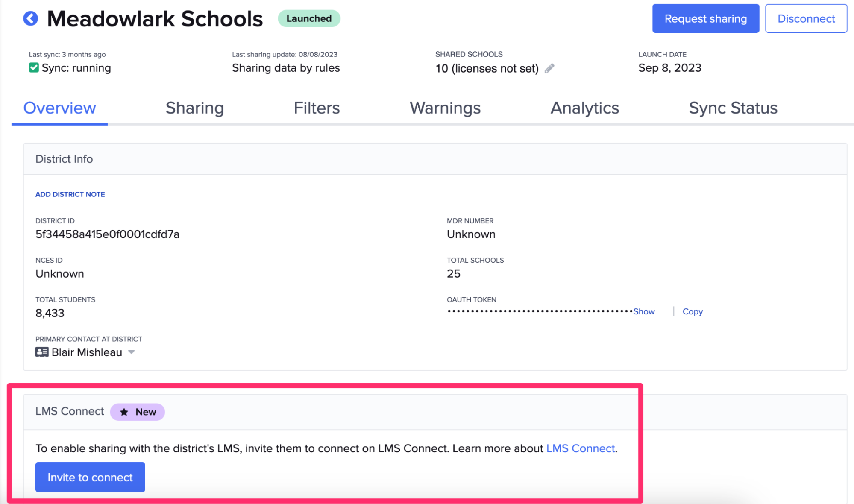The width and height of the screenshot is (854, 504).
Task: Open the Warnings tab
Action: 445,108
